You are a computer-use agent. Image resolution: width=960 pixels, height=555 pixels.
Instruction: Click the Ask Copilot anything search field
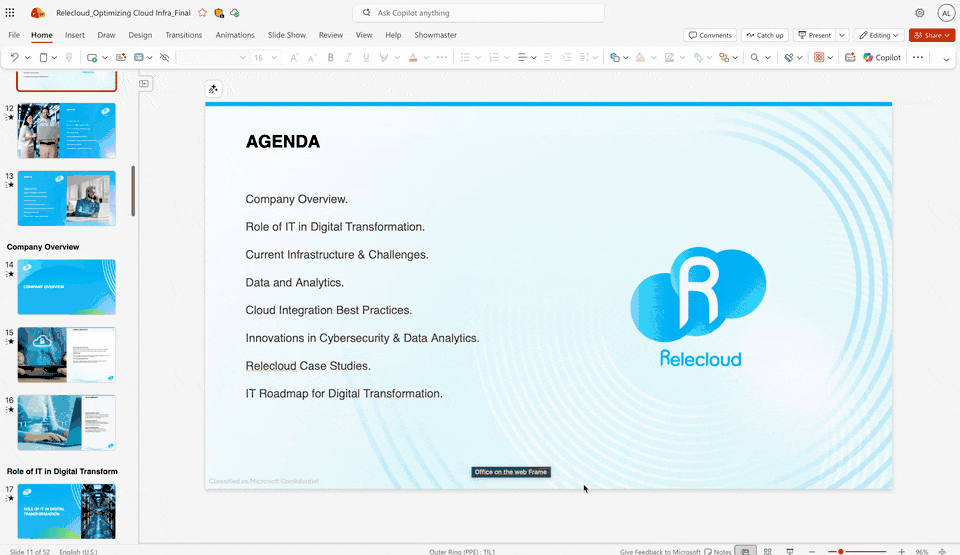coord(479,12)
